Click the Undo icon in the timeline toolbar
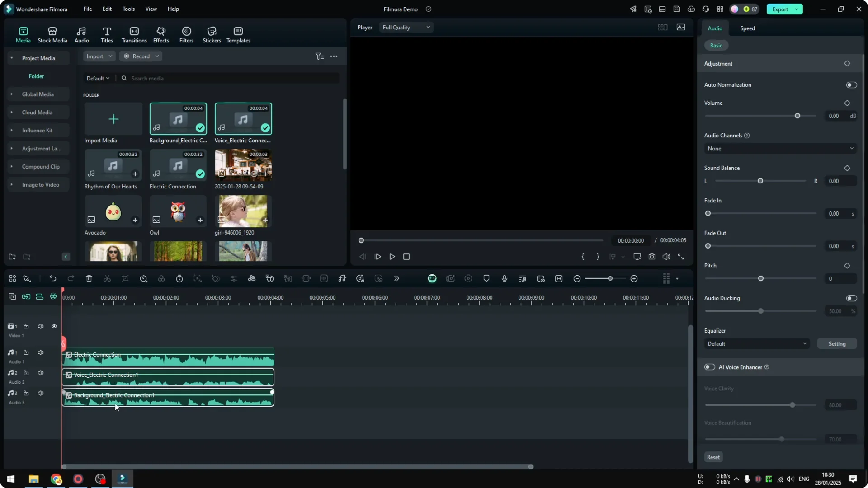 [x=53, y=278]
